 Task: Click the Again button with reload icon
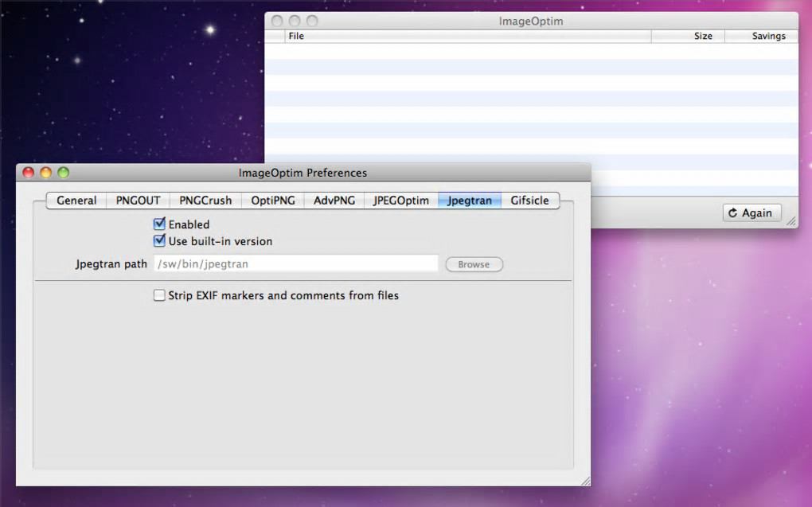[751, 213]
